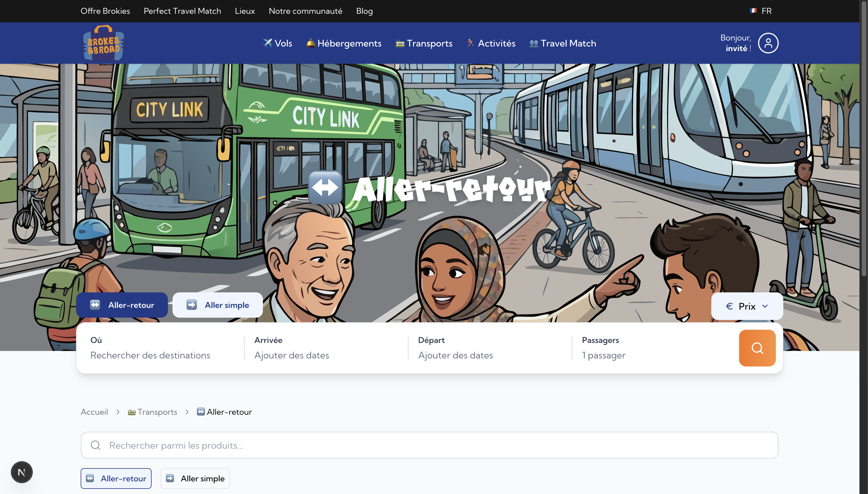Screen dimensions: 868x494
Task: Click the arrows icon beside breadcrumb Aller-retour
Action: pyautogui.click(x=201, y=412)
